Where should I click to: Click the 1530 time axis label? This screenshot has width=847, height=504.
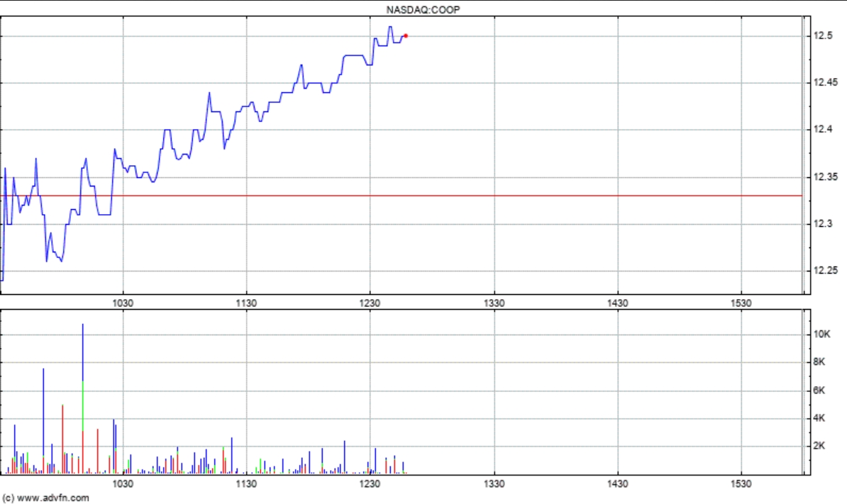click(742, 303)
